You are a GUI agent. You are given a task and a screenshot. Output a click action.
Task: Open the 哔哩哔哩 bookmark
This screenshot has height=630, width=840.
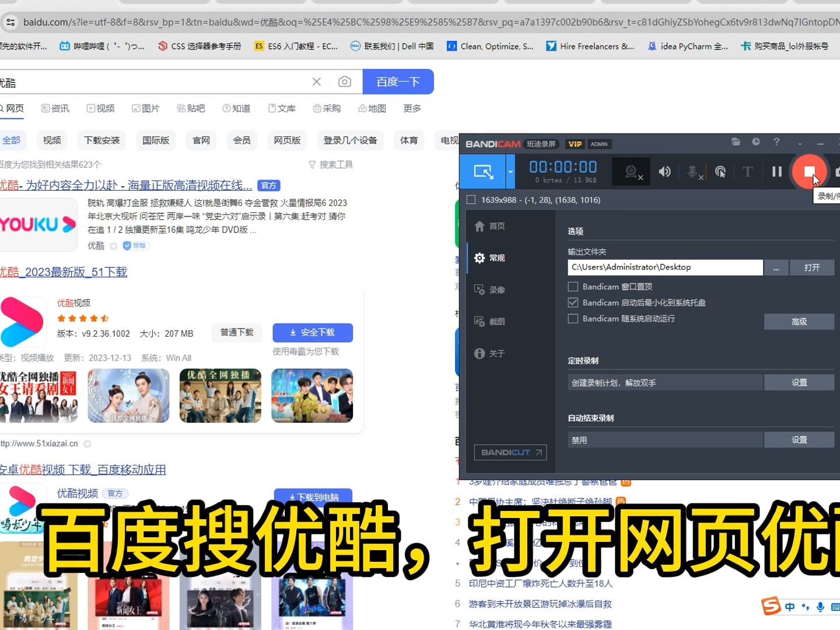(x=102, y=46)
